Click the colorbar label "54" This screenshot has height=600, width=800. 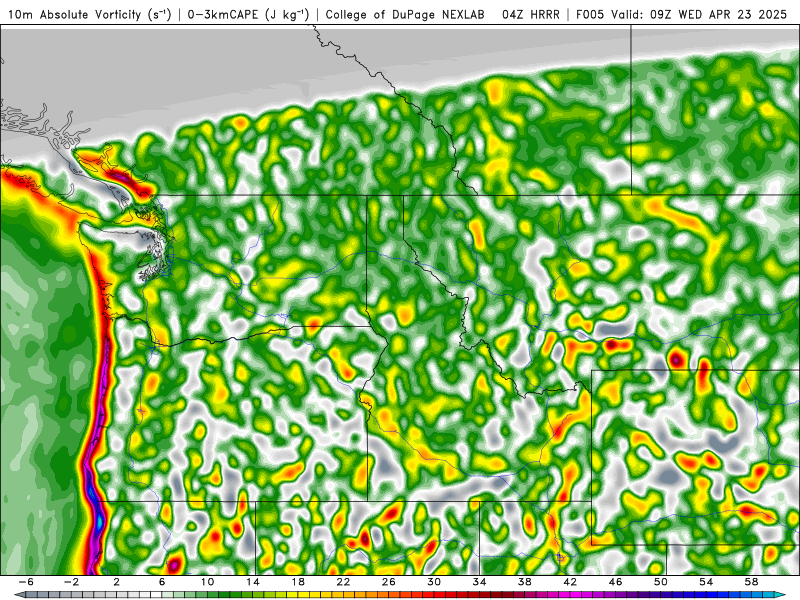click(x=706, y=582)
